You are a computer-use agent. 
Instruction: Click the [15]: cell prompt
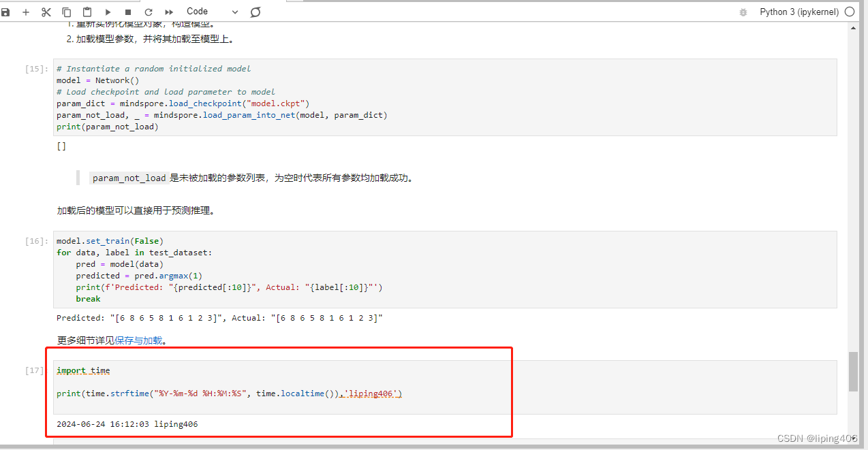point(37,69)
